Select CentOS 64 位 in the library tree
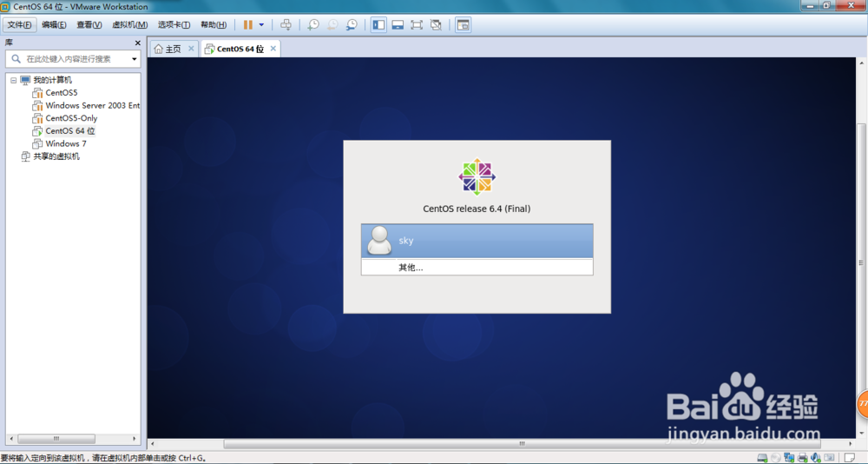Image resolution: width=868 pixels, height=464 pixels. (x=69, y=131)
